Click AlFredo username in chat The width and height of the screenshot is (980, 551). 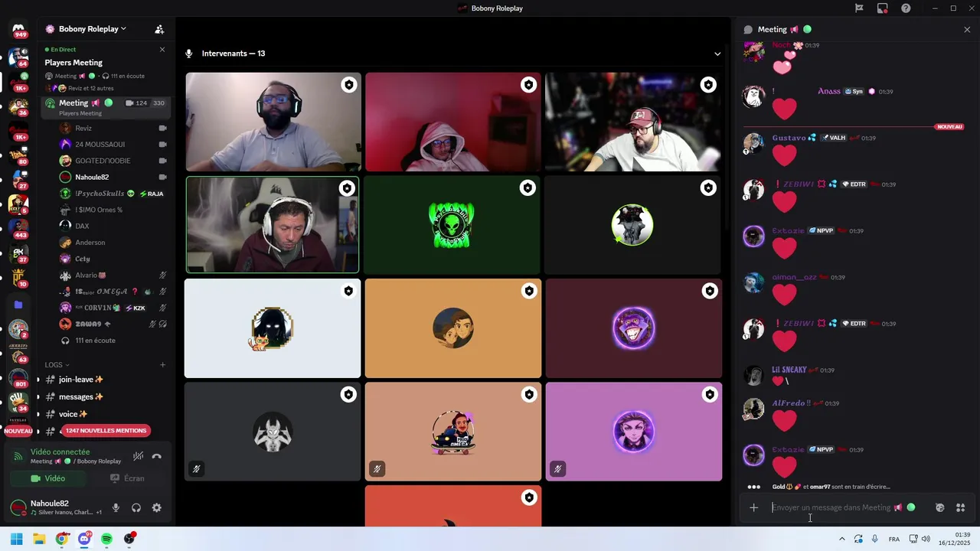tap(791, 403)
